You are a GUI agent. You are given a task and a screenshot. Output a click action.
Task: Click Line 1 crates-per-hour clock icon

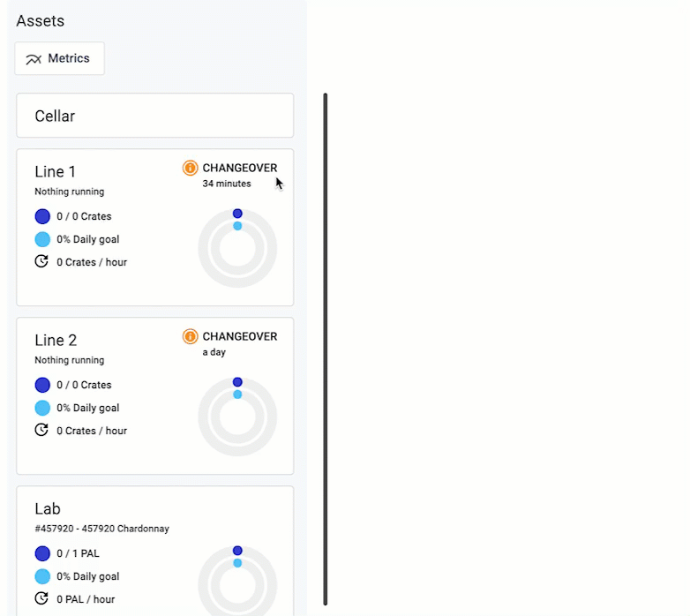41,261
